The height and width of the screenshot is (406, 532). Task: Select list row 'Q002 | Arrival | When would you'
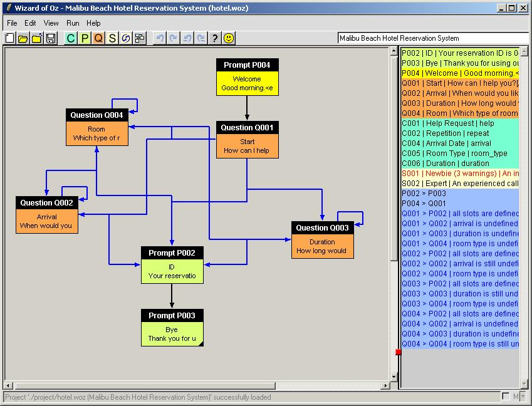[460, 93]
